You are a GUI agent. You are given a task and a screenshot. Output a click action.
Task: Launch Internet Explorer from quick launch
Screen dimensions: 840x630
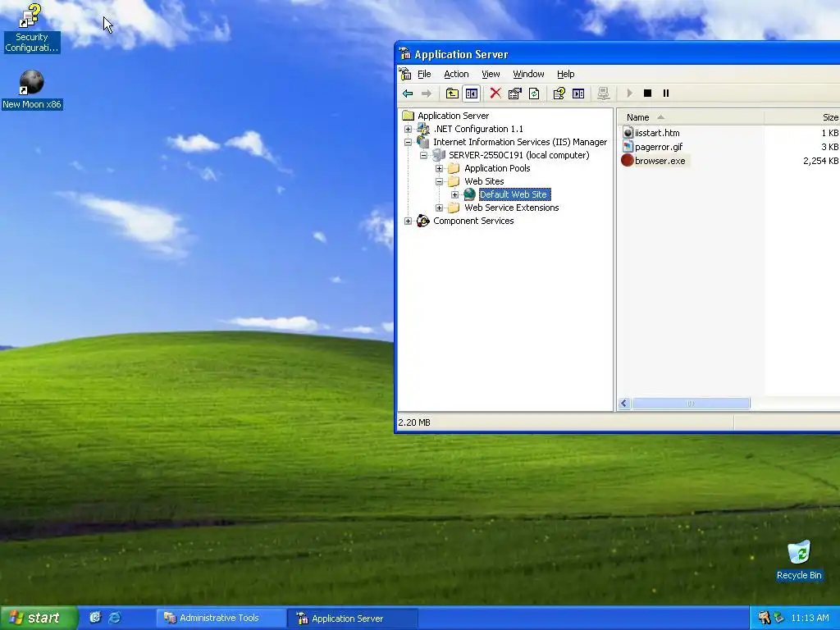point(115,618)
